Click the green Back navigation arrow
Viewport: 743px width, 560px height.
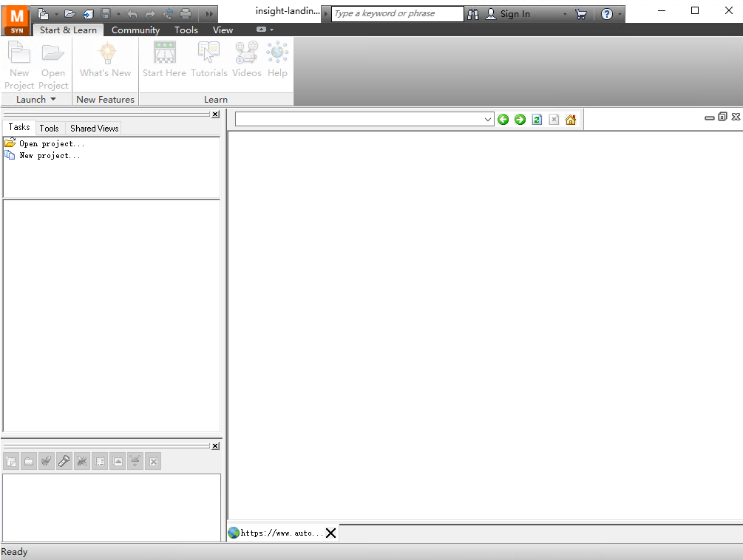(x=503, y=119)
